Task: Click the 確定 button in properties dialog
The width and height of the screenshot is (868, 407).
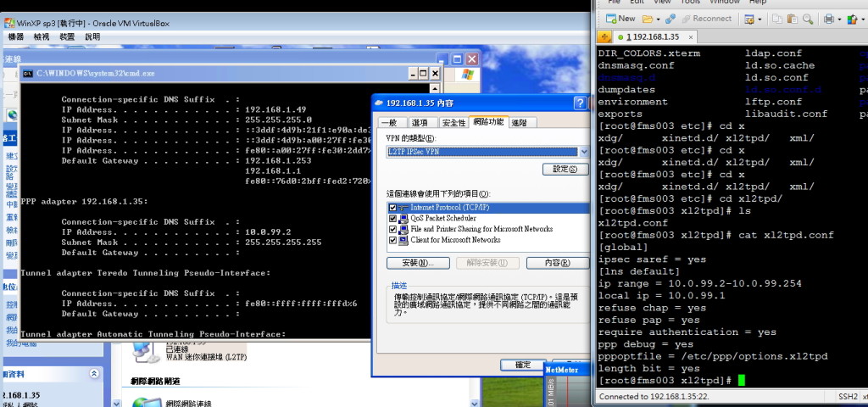Action: click(522, 365)
